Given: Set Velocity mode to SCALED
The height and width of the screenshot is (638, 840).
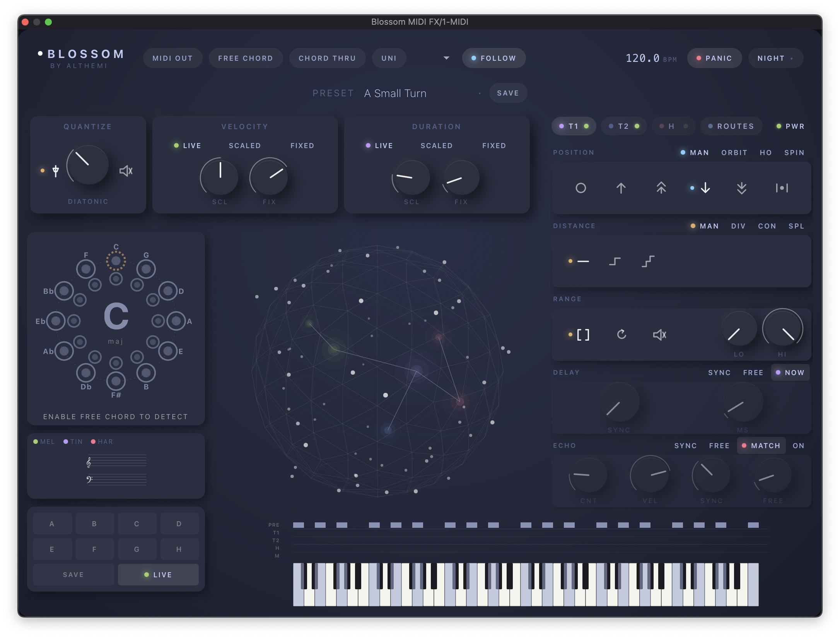Looking at the screenshot, I should (x=245, y=146).
